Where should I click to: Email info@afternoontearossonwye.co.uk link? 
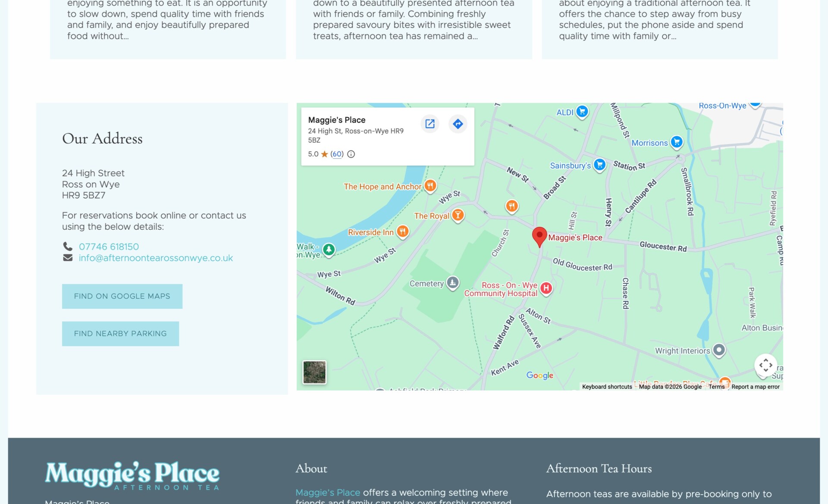click(156, 258)
